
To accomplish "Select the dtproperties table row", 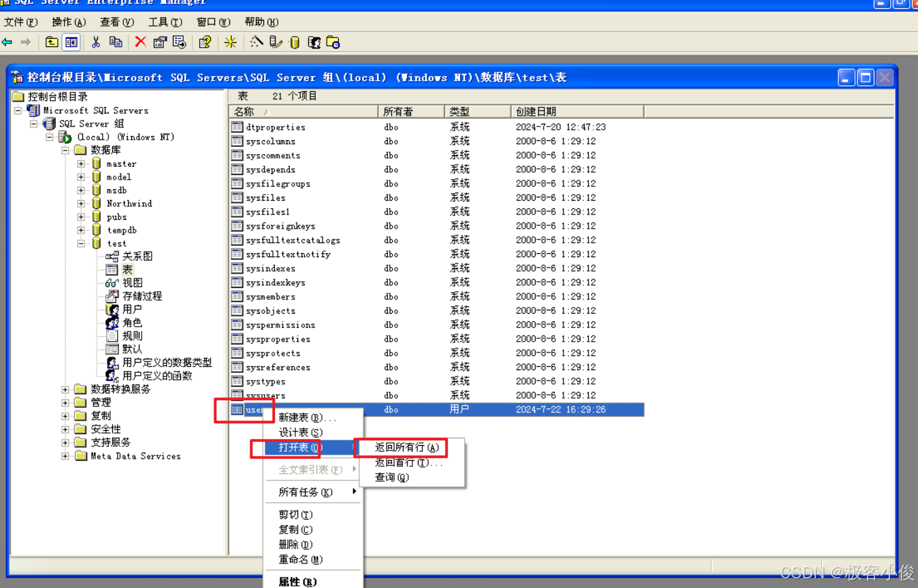I will pos(437,127).
